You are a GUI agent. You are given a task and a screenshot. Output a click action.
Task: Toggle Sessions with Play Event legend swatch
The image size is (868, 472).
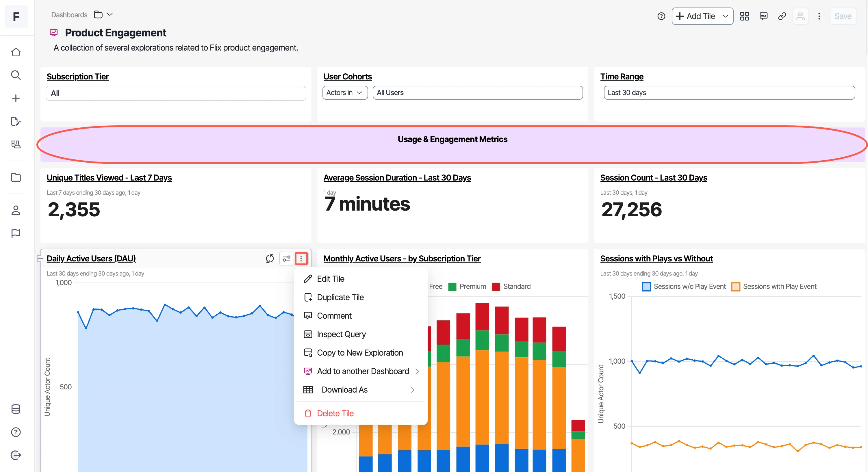(x=736, y=287)
